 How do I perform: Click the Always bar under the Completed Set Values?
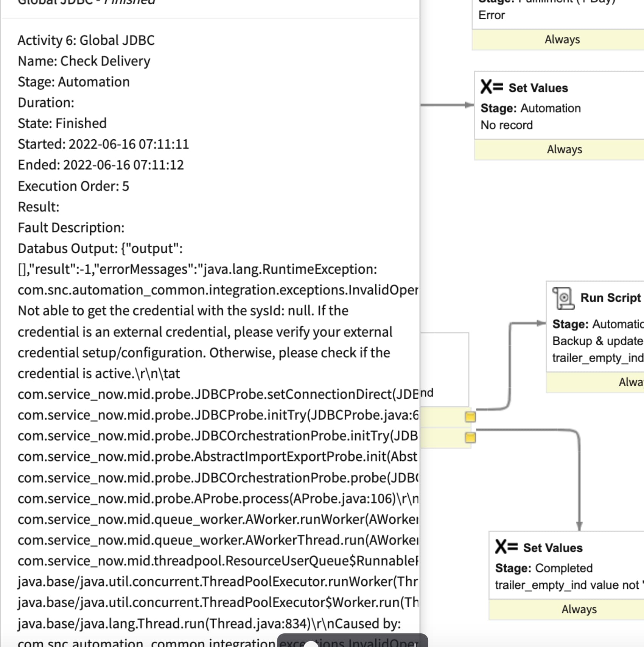578,609
